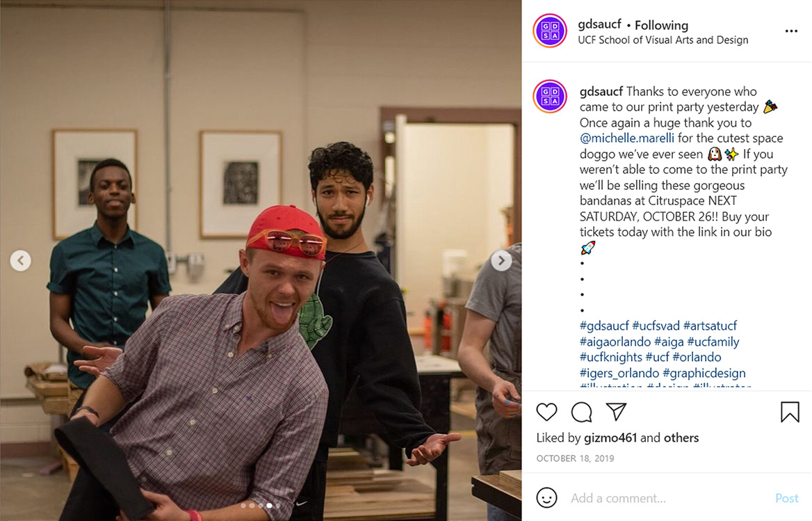Toggle the Following status button
This screenshot has width=812, height=521.
point(661,25)
